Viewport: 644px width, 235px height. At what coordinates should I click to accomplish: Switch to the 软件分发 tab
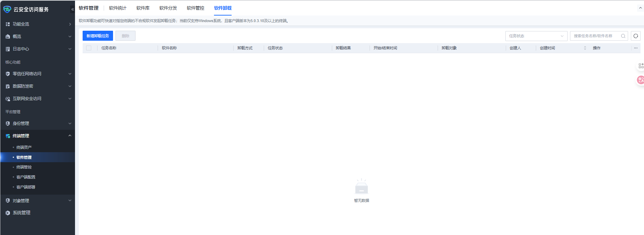coord(168,8)
